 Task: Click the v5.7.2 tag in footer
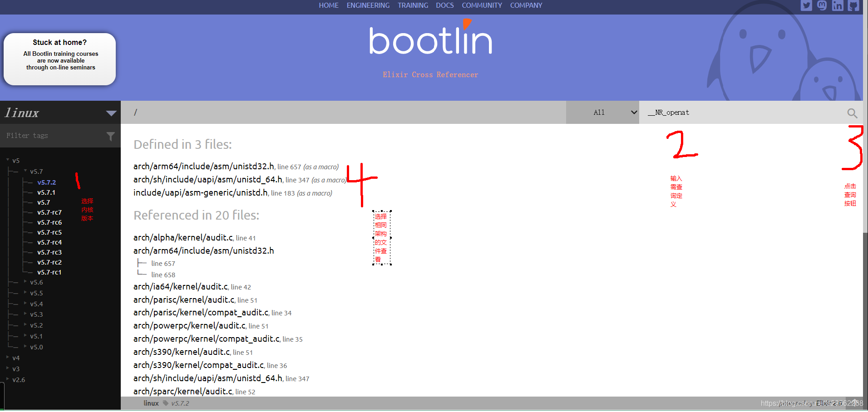point(180,403)
